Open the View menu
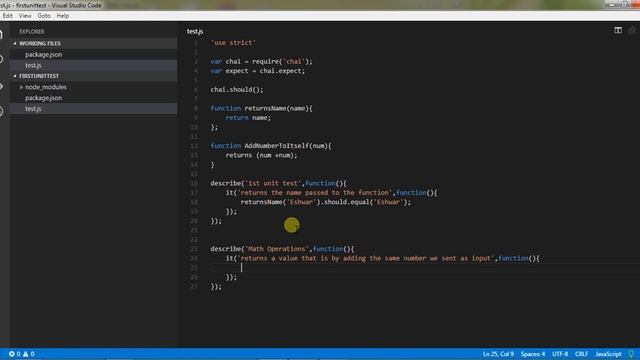 (x=25, y=16)
